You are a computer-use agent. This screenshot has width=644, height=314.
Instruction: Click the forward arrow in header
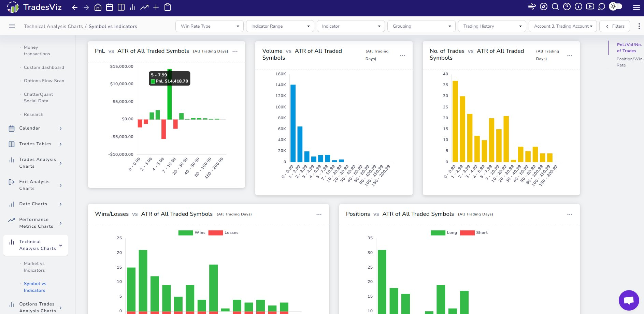click(86, 8)
